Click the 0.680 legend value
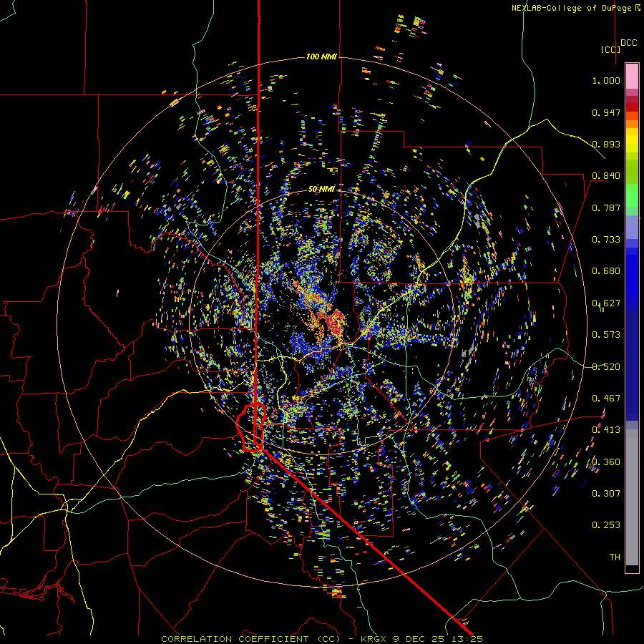The width and height of the screenshot is (644, 644). point(606,271)
